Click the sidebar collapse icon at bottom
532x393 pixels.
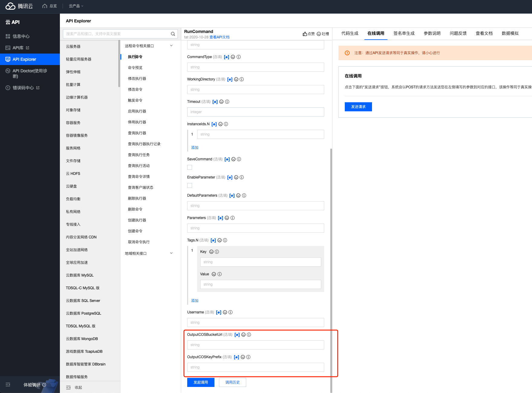(8, 385)
